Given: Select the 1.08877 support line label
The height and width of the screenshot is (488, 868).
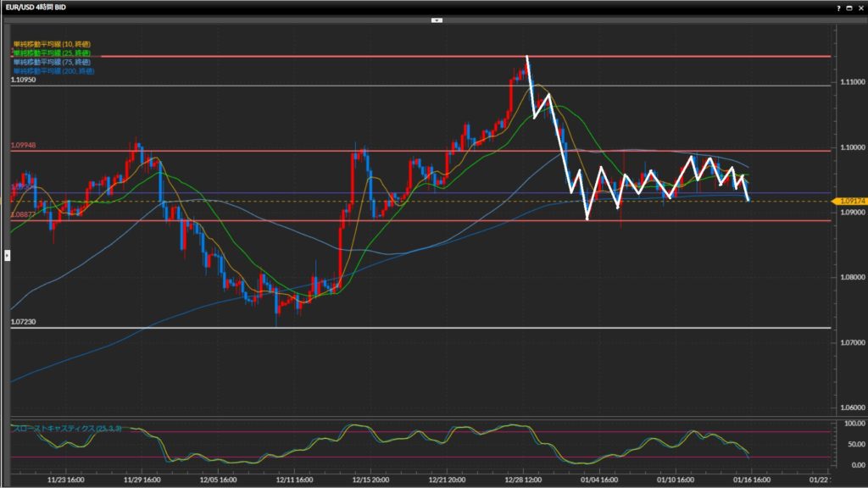Looking at the screenshot, I should (24, 215).
